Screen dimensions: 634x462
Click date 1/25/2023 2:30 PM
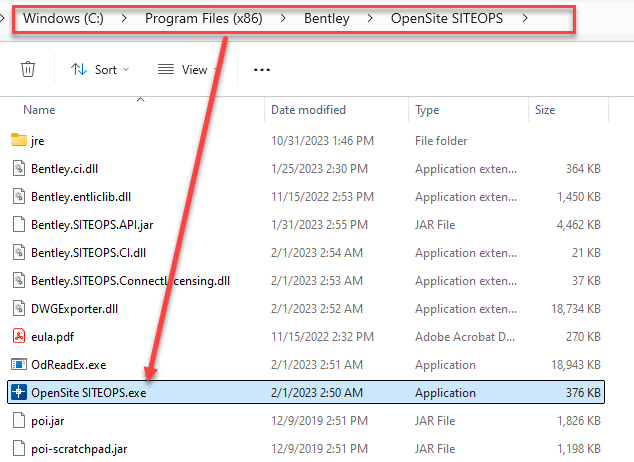(x=319, y=169)
